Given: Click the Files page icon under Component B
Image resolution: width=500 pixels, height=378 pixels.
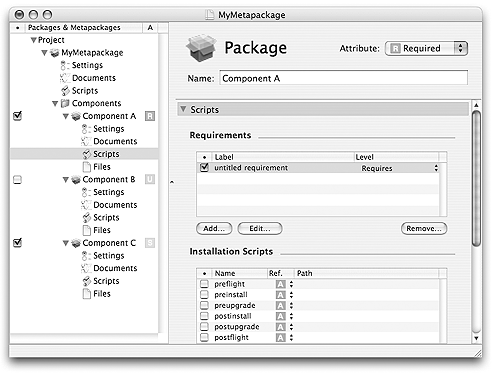Looking at the screenshot, I should (x=87, y=230).
